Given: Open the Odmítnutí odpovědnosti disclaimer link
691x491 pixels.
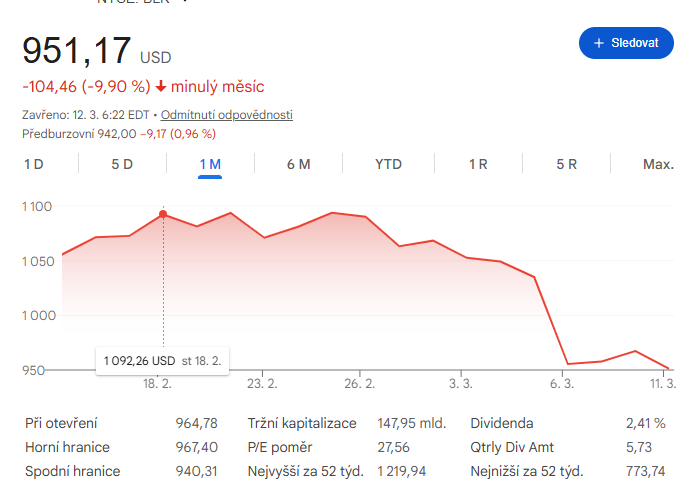Looking at the screenshot, I should coord(226,115).
